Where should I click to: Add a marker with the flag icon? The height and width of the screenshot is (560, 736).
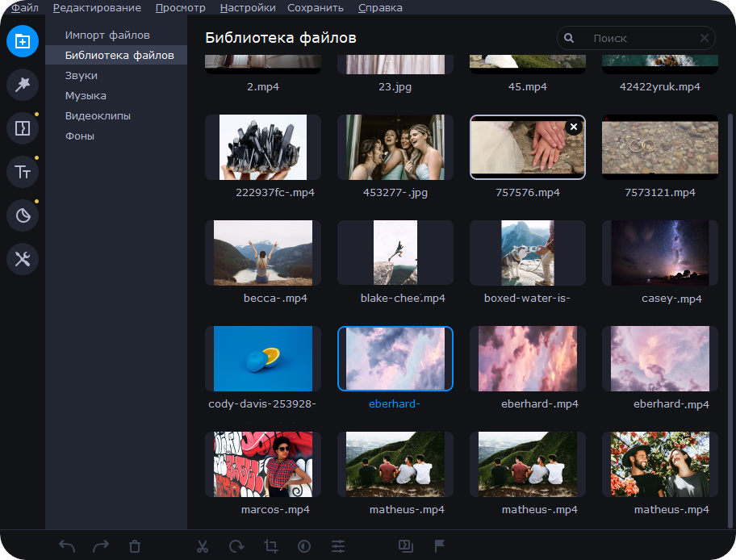pyautogui.click(x=439, y=546)
